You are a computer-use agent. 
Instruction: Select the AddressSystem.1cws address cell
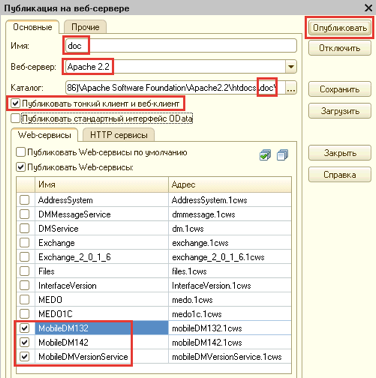[230, 200]
